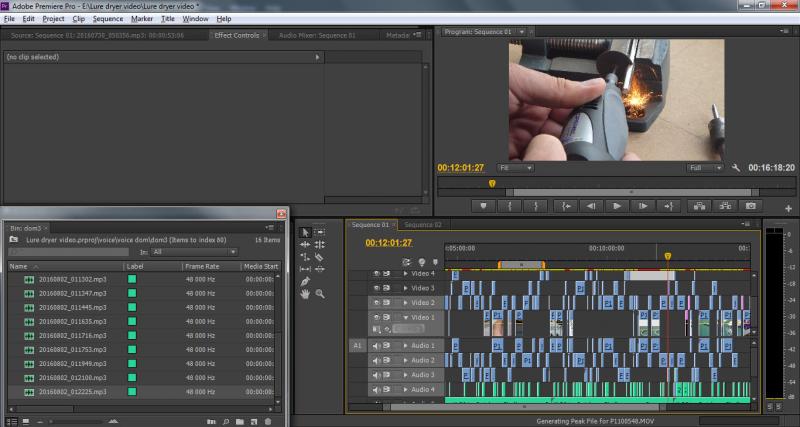The width and height of the screenshot is (800, 427).
Task: Choose the Hand tool
Action: 305,294
